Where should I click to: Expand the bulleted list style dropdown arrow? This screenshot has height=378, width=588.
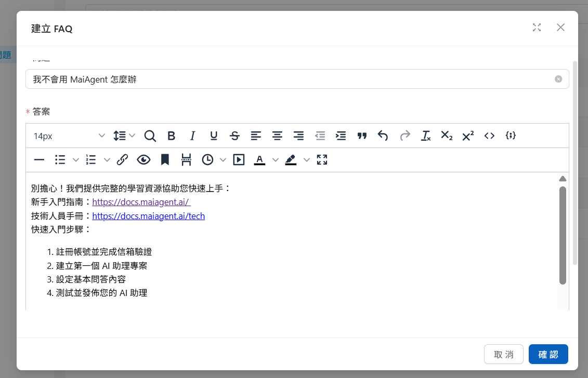76,160
